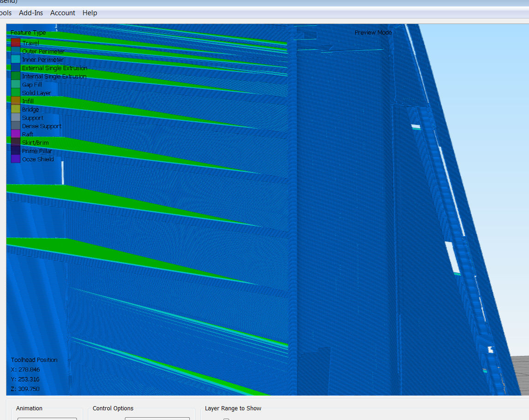Click the 'Toolhead Position' heading
Viewport: 529px width, 420px height.
click(x=34, y=360)
